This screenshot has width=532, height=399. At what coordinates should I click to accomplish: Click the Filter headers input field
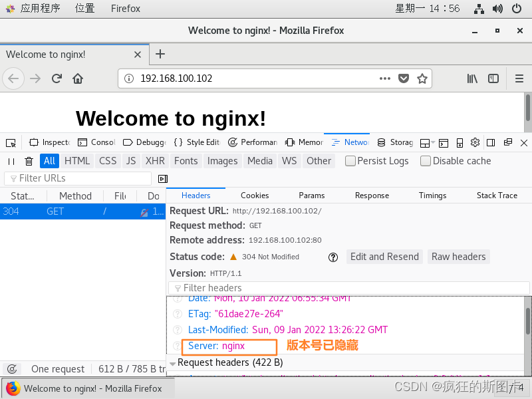348,288
